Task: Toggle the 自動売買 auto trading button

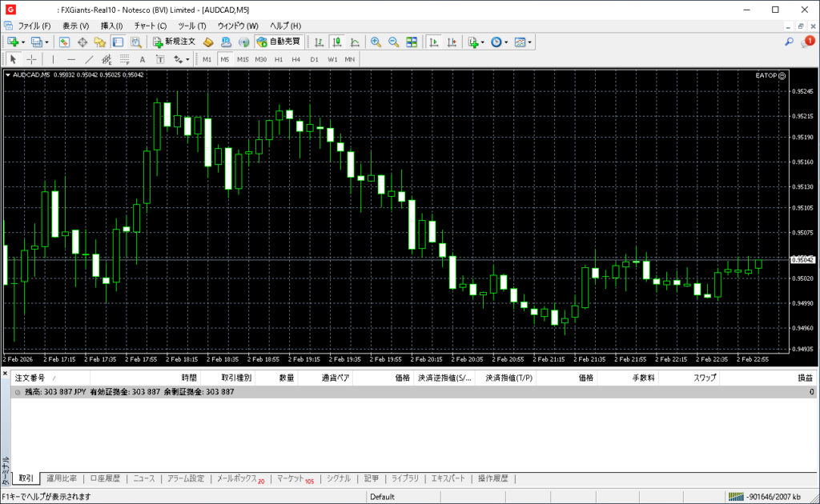Action: pyautogui.click(x=278, y=42)
